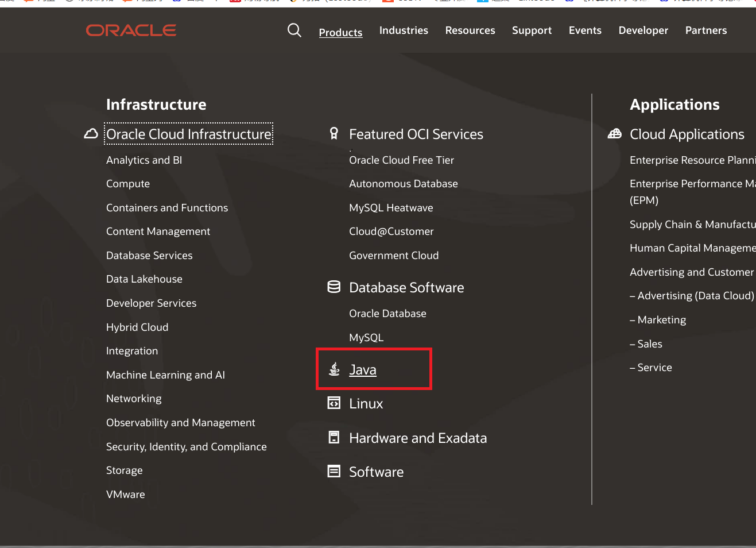This screenshot has height=548, width=756.
Task: Open the Support menu
Action: 532,30
